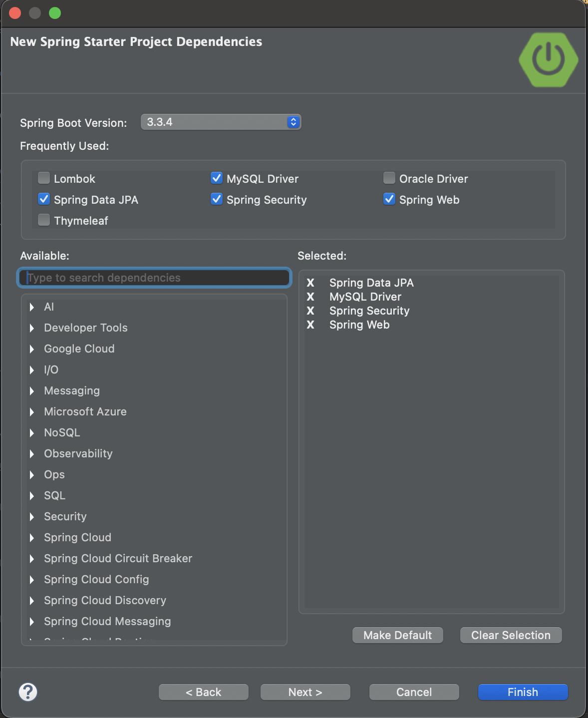Select Spring Web text in Selected list
The image size is (588, 718).
pos(359,325)
